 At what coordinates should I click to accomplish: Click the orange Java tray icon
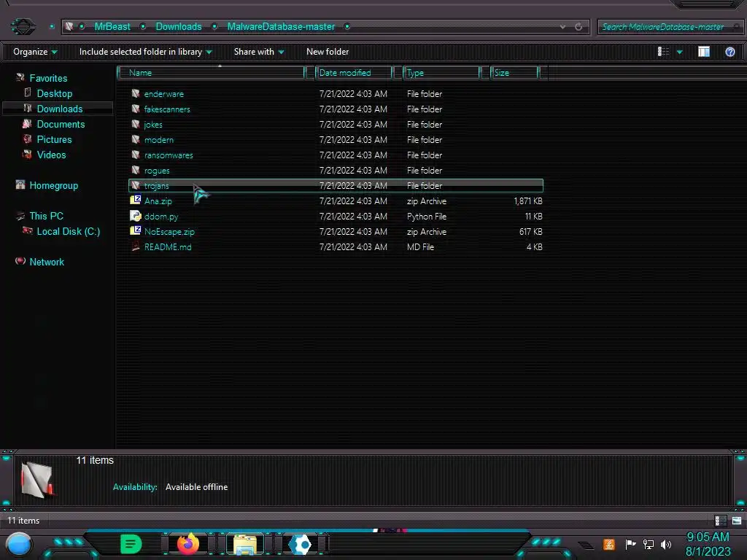(x=609, y=544)
